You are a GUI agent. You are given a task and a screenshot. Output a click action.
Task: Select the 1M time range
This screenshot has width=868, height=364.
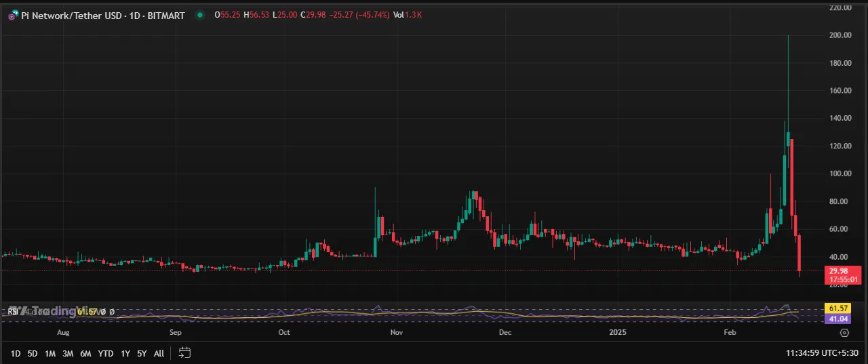pyautogui.click(x=50, y=353)
